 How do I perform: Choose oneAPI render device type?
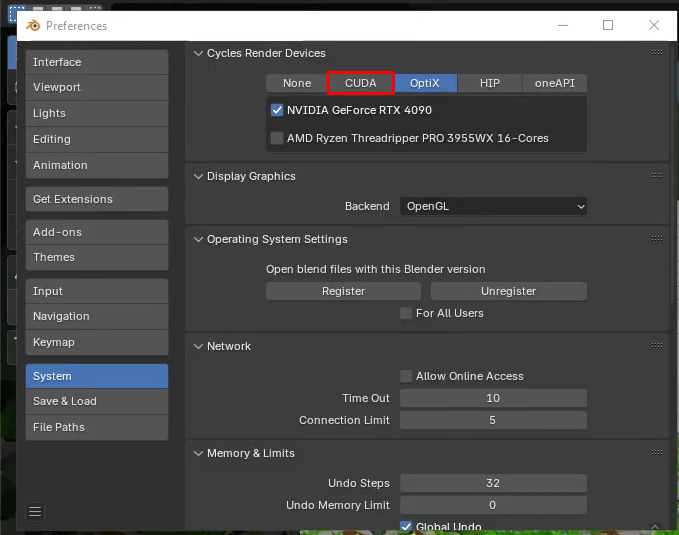(555, 83)
